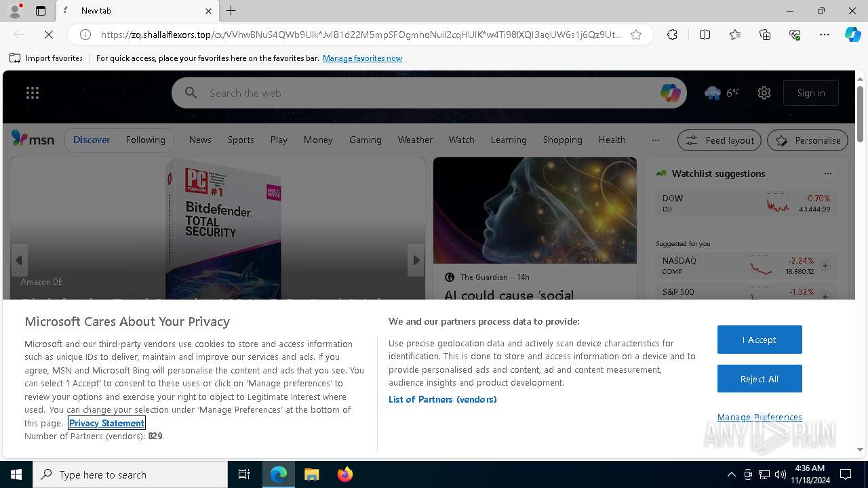Open Windows Task View
Screen dimensions: 868x488
click(244, 474)
